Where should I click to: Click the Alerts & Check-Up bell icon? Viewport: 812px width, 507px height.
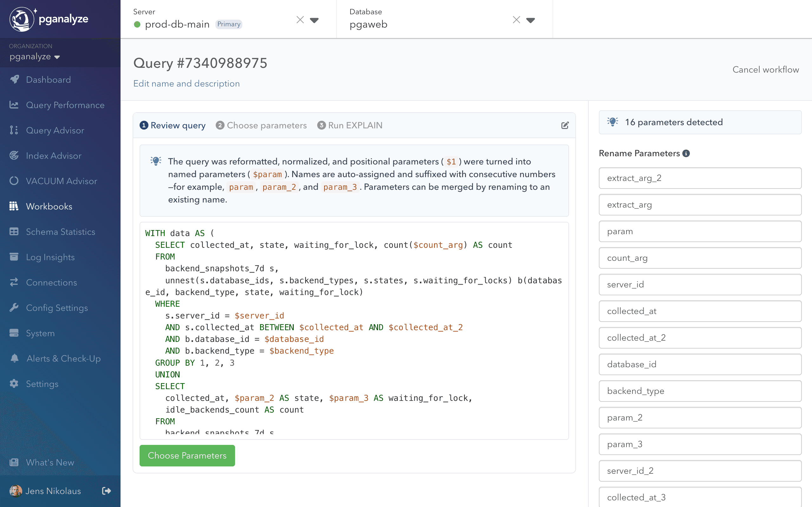[14, 358]
